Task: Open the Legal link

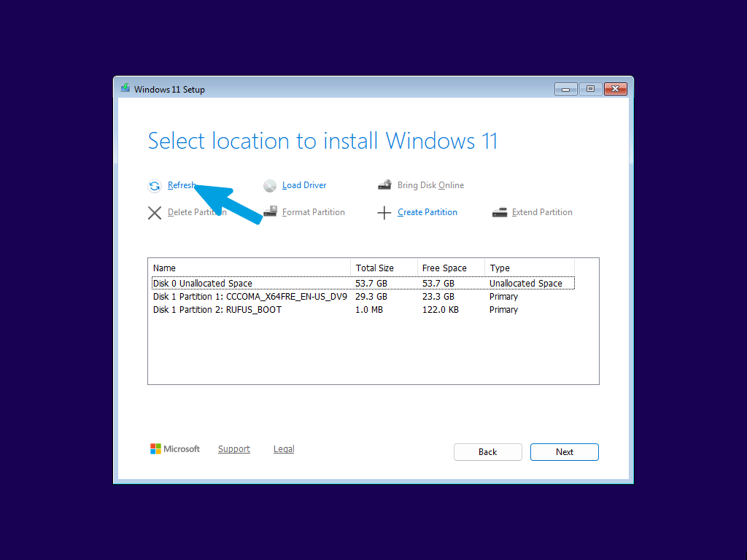Action: [x=284, y=449]
